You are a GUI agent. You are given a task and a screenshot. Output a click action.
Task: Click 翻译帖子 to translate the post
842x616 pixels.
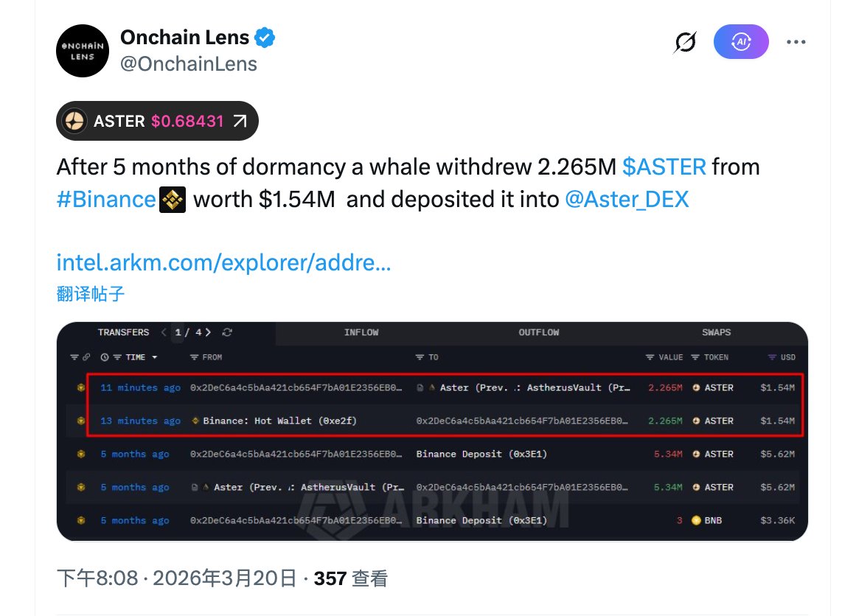click(x=91, y=293)
